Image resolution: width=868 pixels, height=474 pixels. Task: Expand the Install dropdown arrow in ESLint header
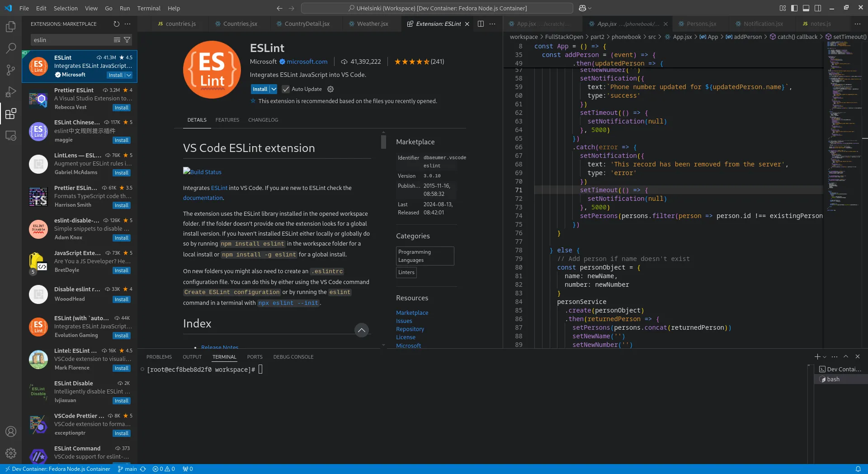[x=274, y=89]
